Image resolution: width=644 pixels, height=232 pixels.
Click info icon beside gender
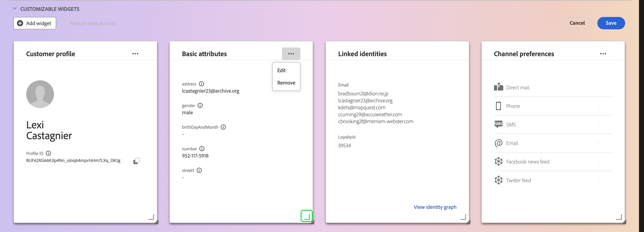[200, 105]
